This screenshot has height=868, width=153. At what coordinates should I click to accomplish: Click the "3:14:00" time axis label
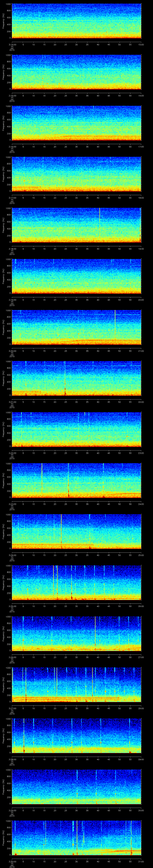(x=12, y=44)
